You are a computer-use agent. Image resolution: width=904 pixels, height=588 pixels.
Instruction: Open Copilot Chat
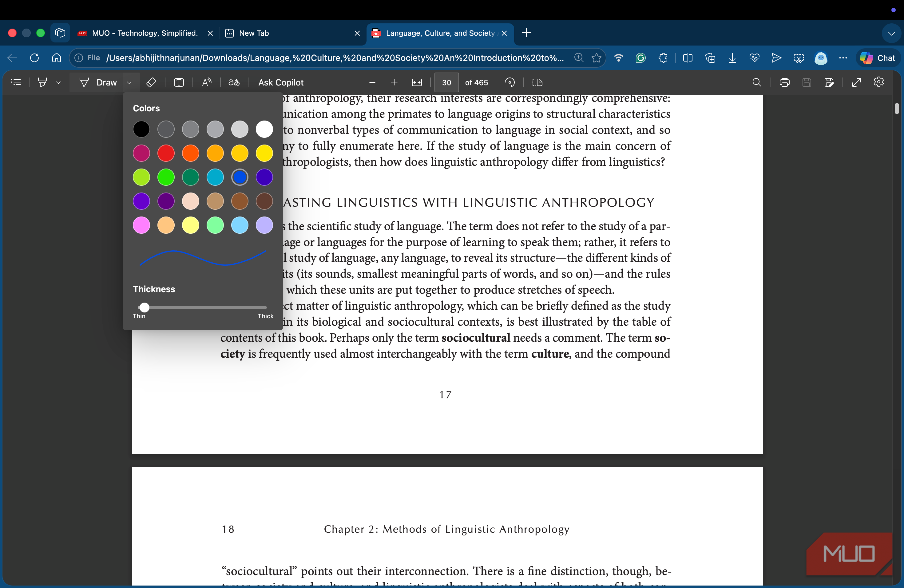[x=878, y=58]
